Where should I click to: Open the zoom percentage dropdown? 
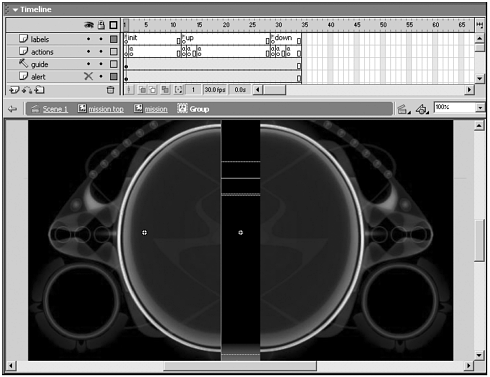(x=480, y=107)
